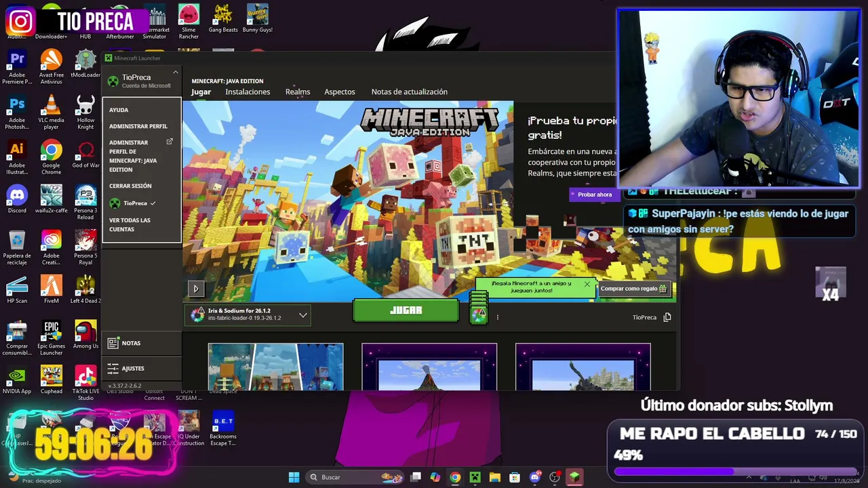Select Cuphead desktop icon
868x488 pixels.
click(x=51, y=380)
